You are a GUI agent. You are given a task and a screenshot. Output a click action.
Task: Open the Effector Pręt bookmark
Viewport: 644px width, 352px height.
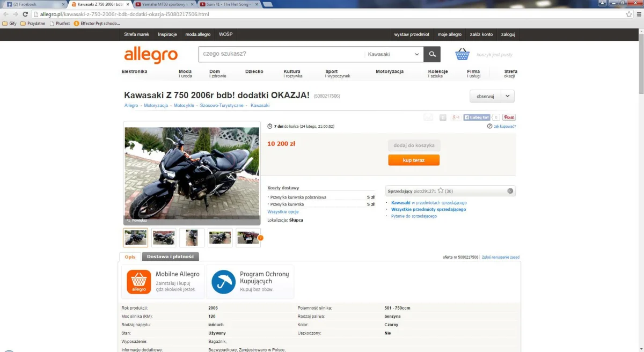pyautogui.click(x=97, y=24)
